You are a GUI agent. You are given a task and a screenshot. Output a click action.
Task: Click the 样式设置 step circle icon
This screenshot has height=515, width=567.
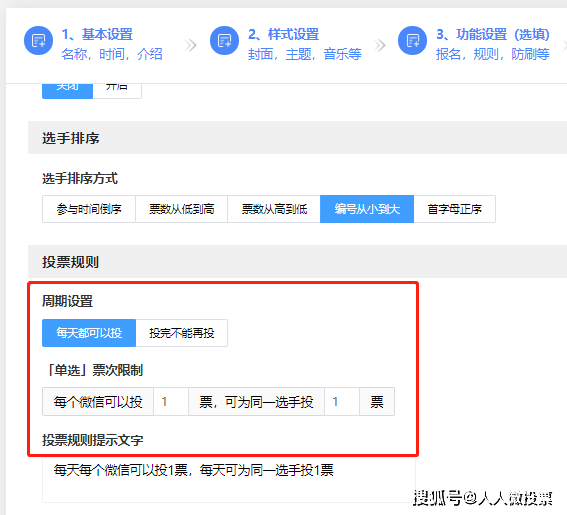224,41
